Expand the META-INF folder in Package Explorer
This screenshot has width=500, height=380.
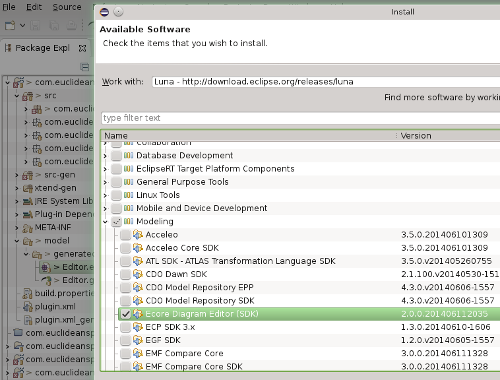[17, 228]
